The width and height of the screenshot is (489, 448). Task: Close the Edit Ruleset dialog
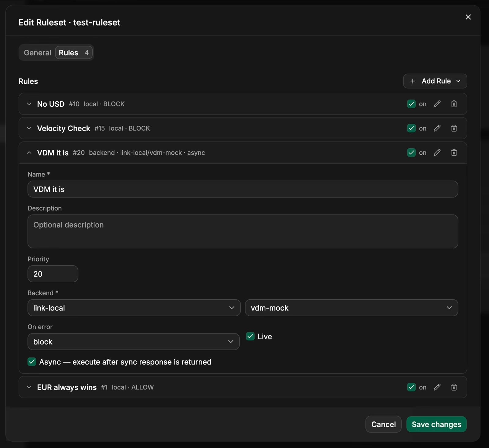468,17
